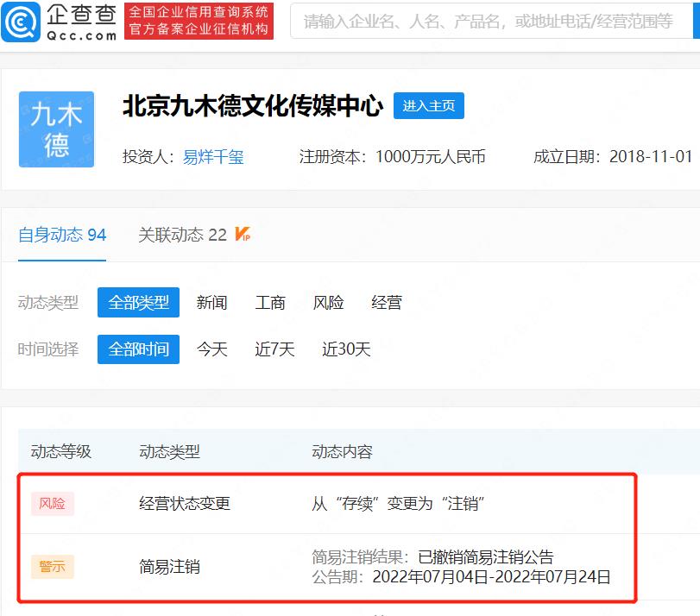This screenshot has height=616, width=700.
Task: Click the 动态类型 filter label
Action: pos(48,303)
